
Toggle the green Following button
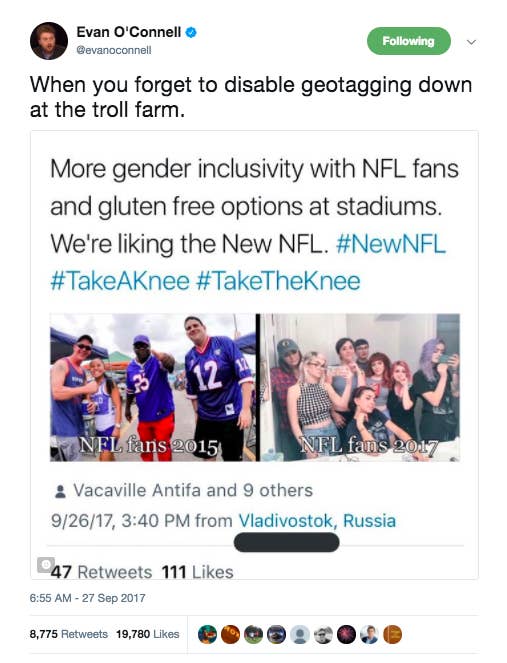click(x=408, y=41)
